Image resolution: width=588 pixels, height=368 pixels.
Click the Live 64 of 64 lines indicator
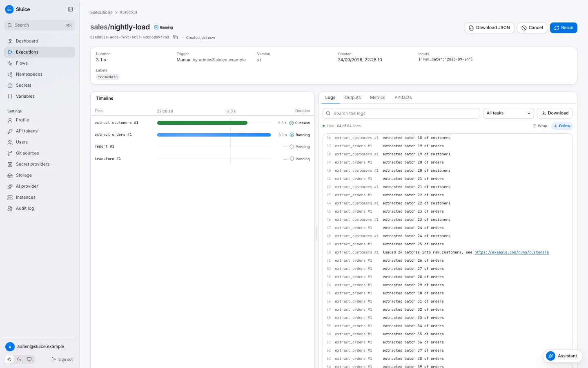[x=342, y=126]
